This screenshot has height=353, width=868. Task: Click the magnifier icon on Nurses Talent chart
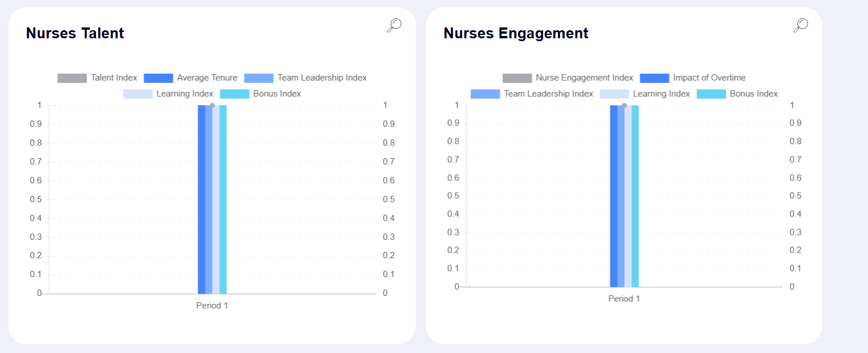[x=393, y=26]
